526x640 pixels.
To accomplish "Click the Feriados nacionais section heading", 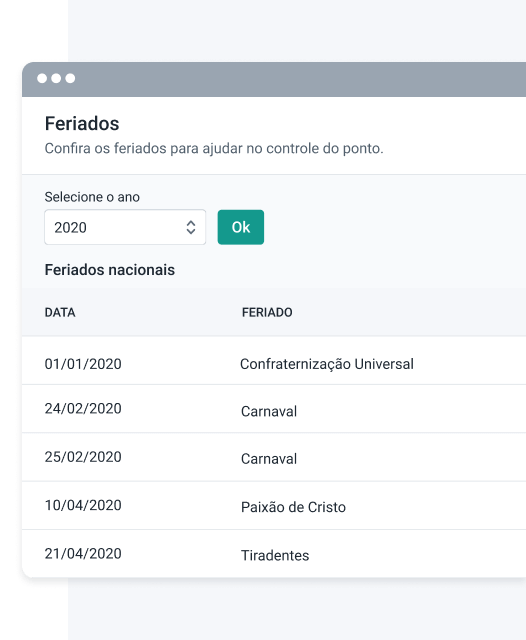I will point(110,270).
